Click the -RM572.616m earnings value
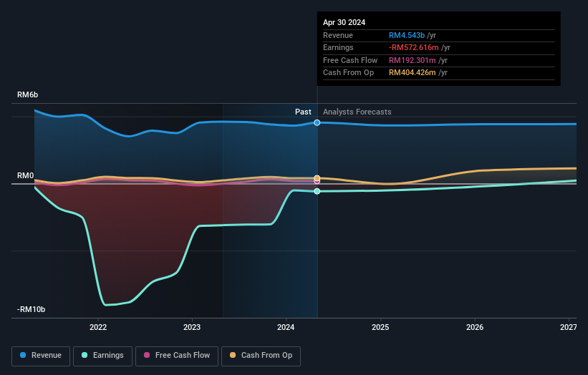This screenshot has height=375, width=588. coord(414,47)
